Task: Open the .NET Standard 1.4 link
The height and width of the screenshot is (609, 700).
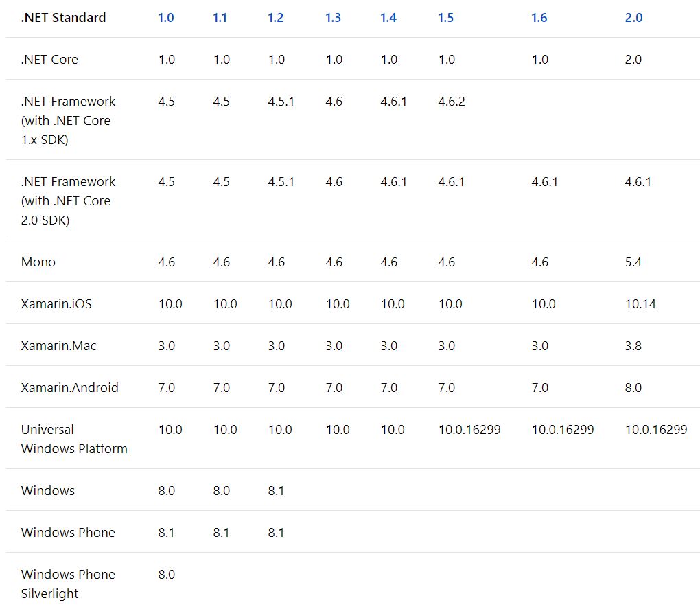Action: pos(388,17)
